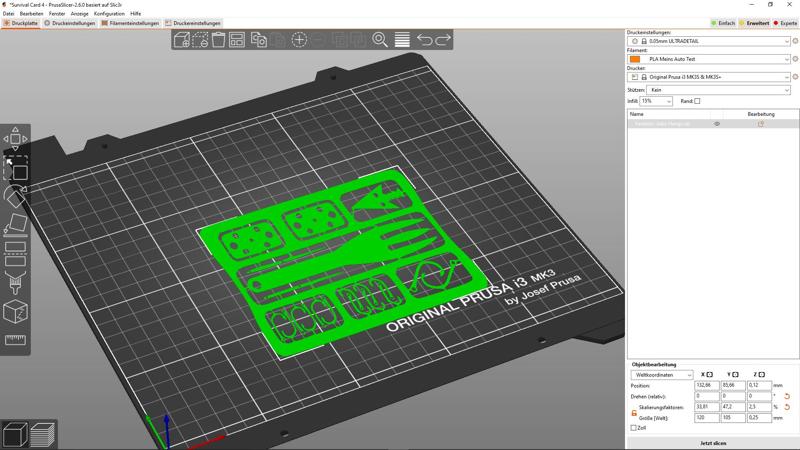Switch to Druckplatte tab
This screenshot has height=450, width=800.
[21, 23]
